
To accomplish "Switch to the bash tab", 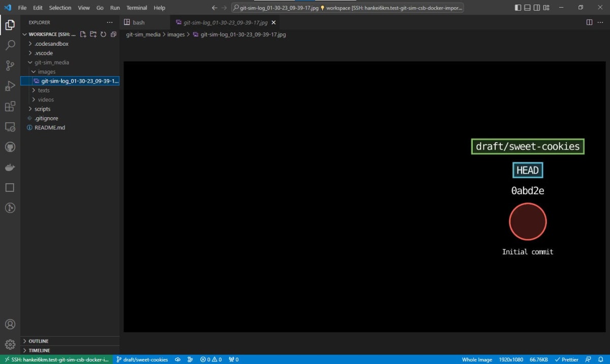I will (138, 22).
